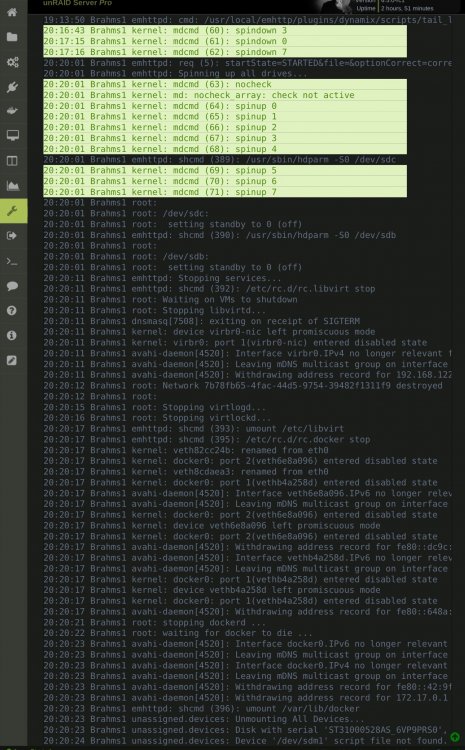Click log line 'Spinning up all drives...'
This screenshot has width=465, height=750.
(x=176, y=74)
